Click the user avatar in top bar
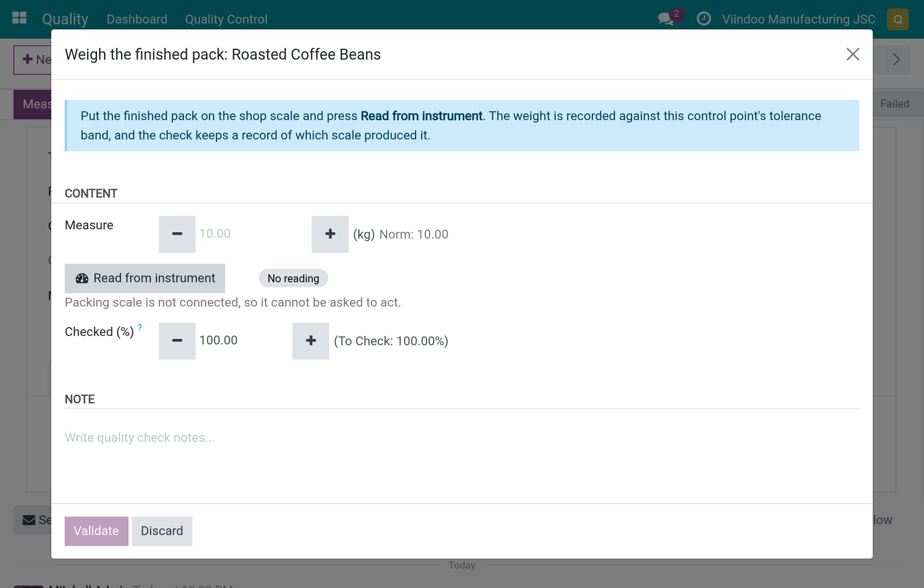Screen dimensions: 924x588 tap(898, 19)
